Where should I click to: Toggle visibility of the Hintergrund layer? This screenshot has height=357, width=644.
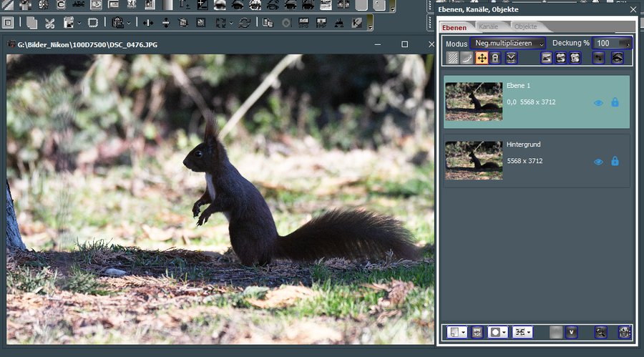pos(598,162)
